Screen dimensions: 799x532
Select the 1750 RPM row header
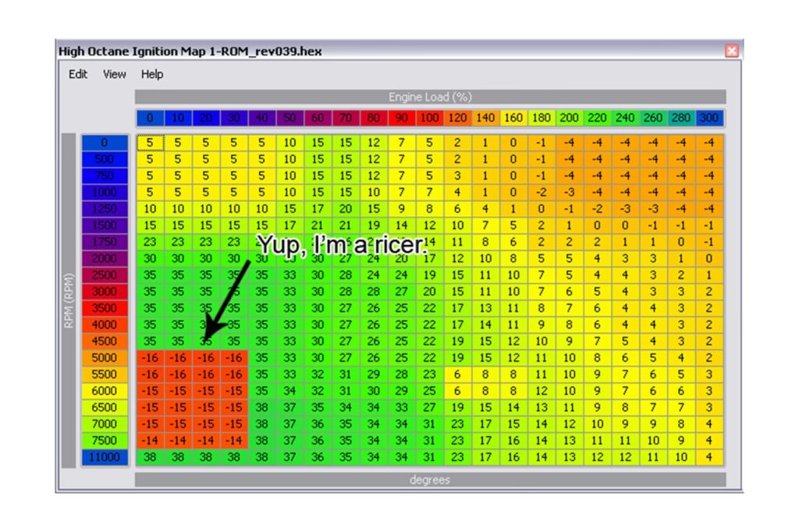[105, 242]
